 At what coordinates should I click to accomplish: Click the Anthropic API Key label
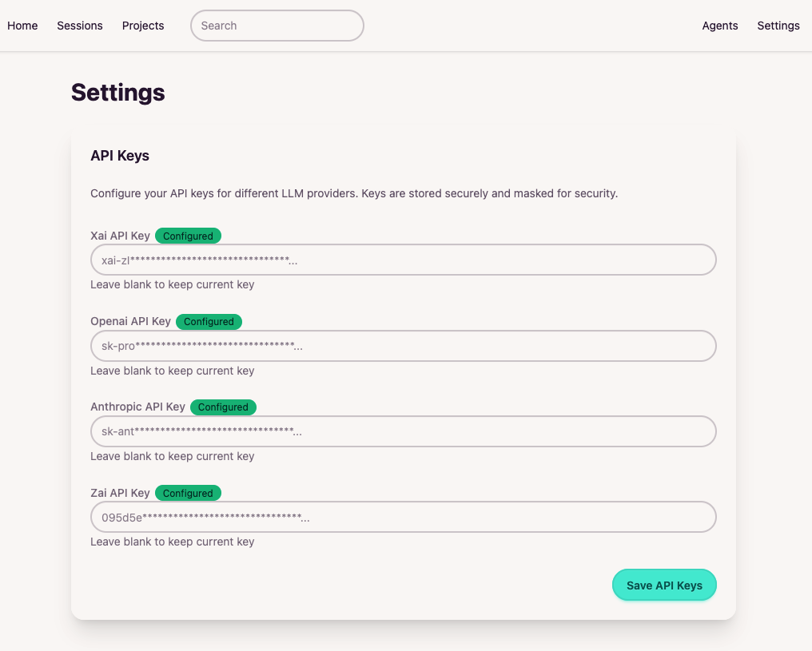point(137,407)
